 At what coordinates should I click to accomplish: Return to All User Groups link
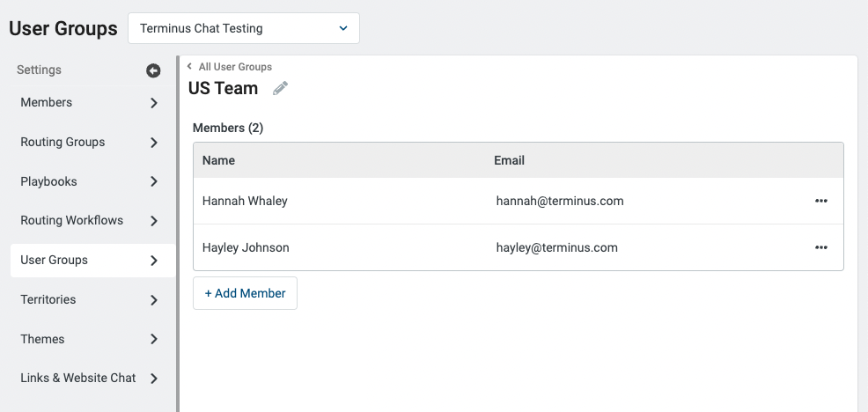click(235, 66)
